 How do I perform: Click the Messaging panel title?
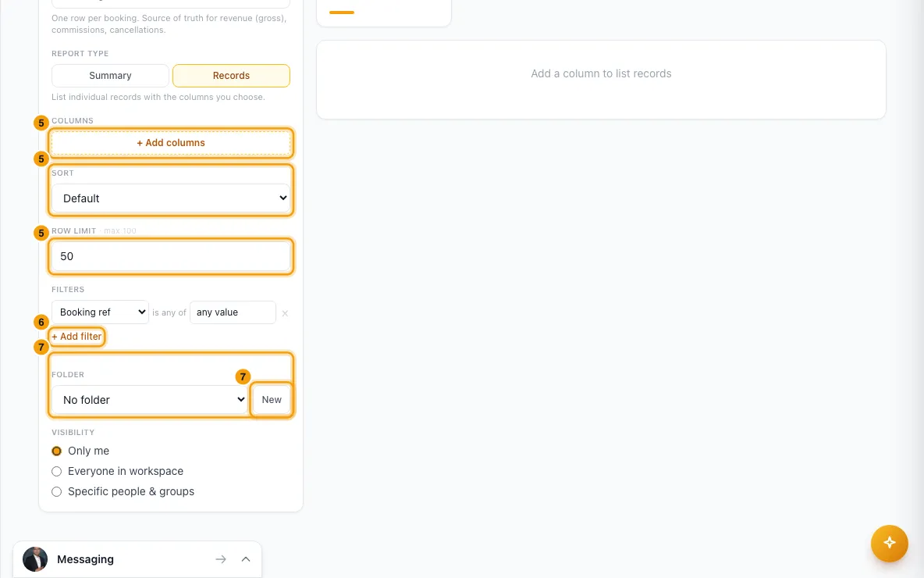tap(85, 559)
